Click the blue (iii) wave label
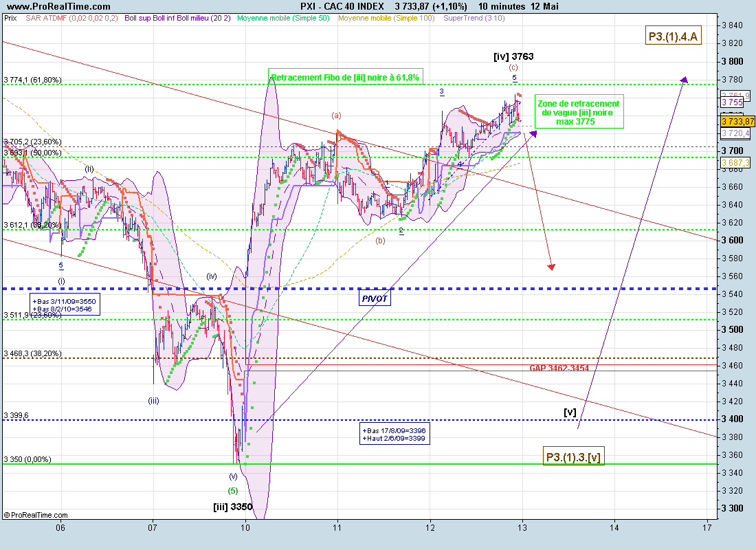 tap(153, 400)
